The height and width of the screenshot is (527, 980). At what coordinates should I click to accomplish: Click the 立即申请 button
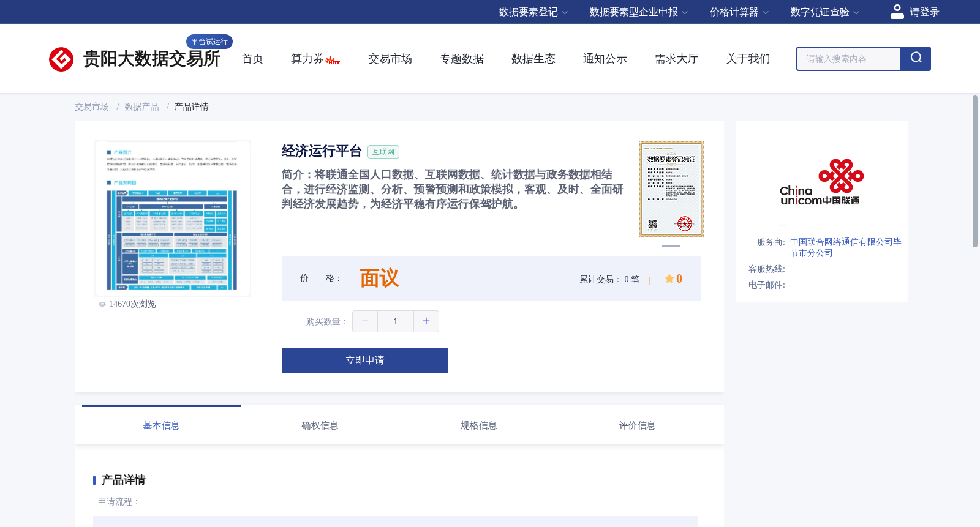(x=365, y=361)
